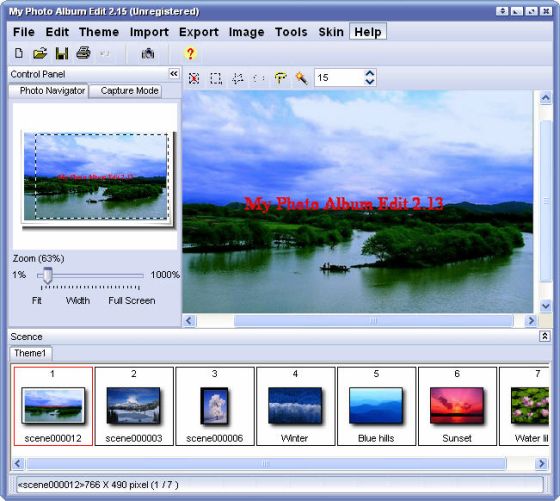Select the Winter scene thumbnail
Image resolution: width=560 pixels, height=501 pixels.
click(x=295, y=406)
